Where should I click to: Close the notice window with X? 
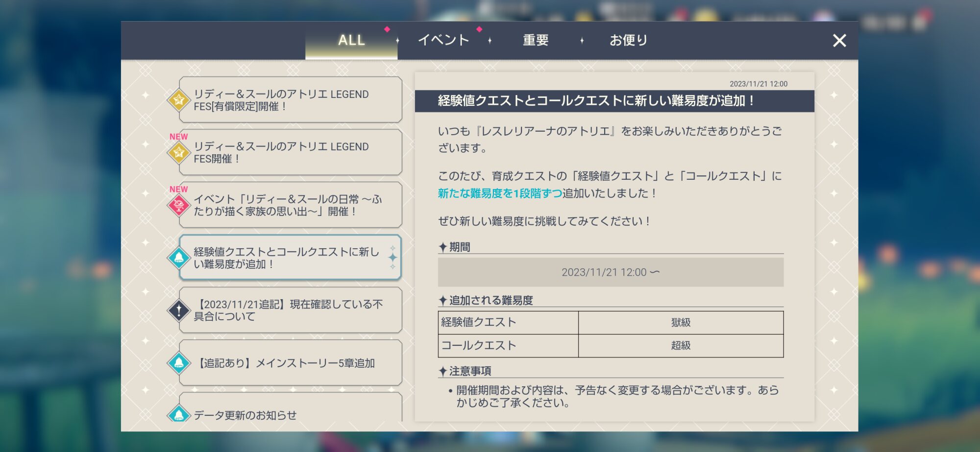pyautogui.click(x=839, y=41)
